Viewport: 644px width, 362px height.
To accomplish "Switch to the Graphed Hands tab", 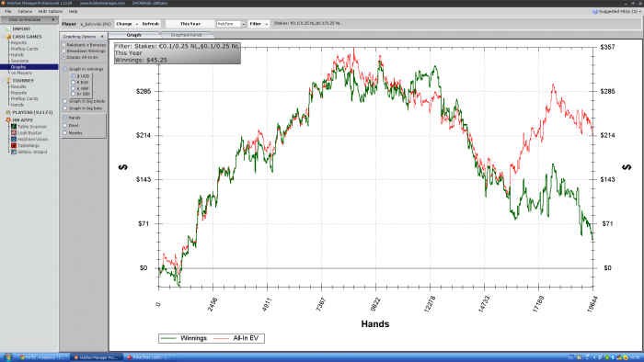I will (x=186, y=35).
